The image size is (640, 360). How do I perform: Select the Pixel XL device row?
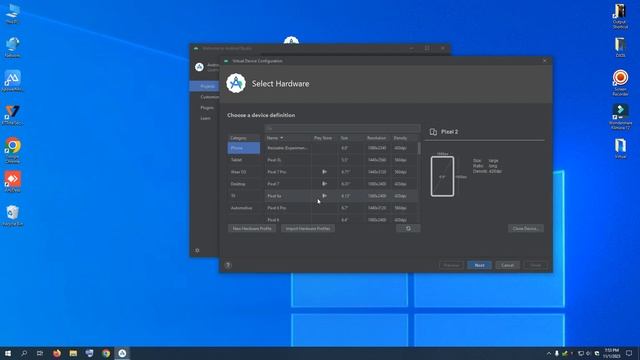coord(341,160)
